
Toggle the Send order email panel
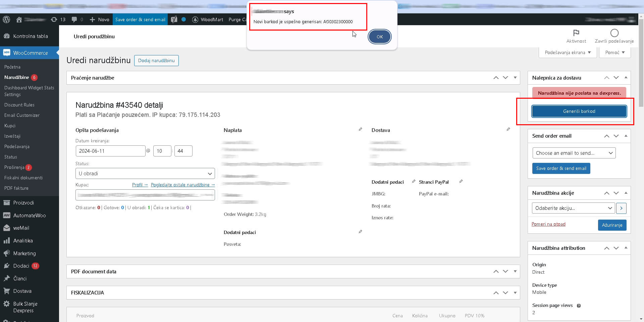626,136
